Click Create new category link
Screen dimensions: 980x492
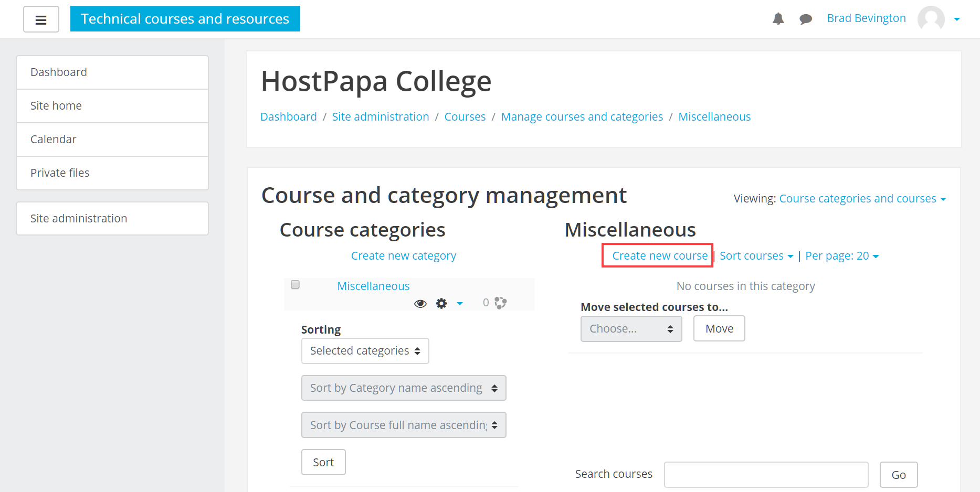[404, 256]
